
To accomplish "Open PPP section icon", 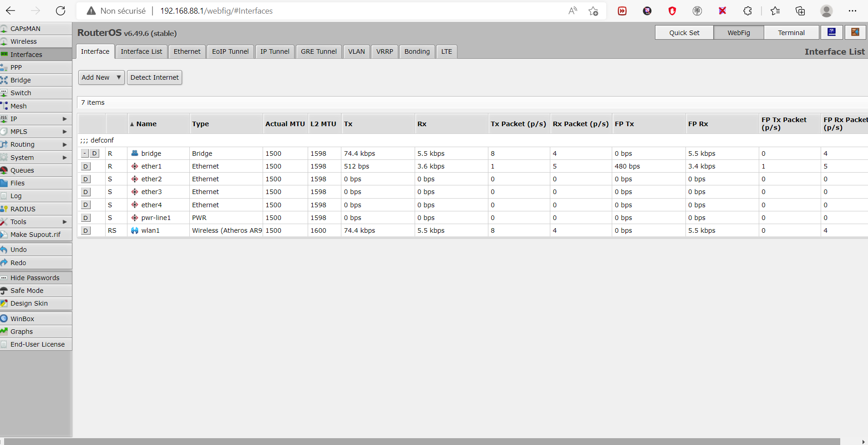I will coord(4,67).
